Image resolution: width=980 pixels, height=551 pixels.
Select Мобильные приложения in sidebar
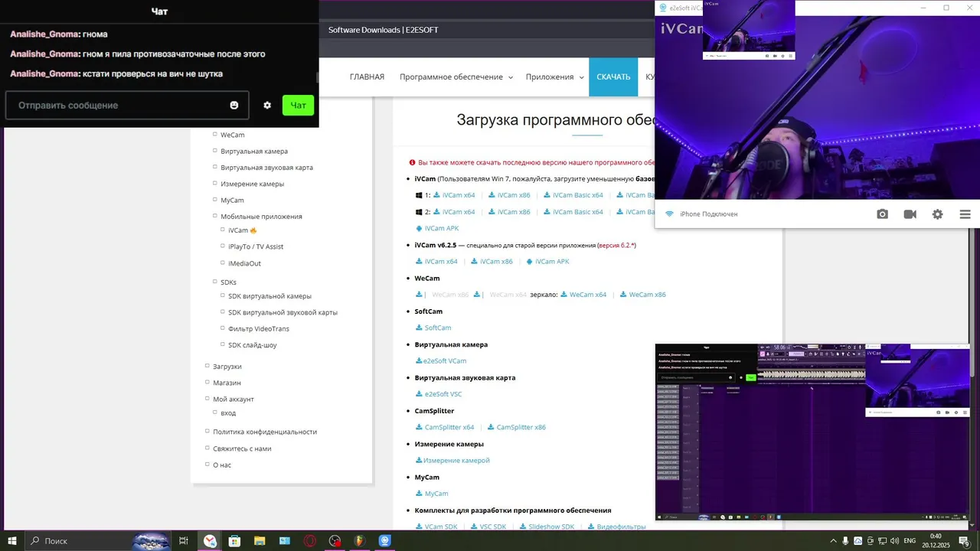coord(261,217)
